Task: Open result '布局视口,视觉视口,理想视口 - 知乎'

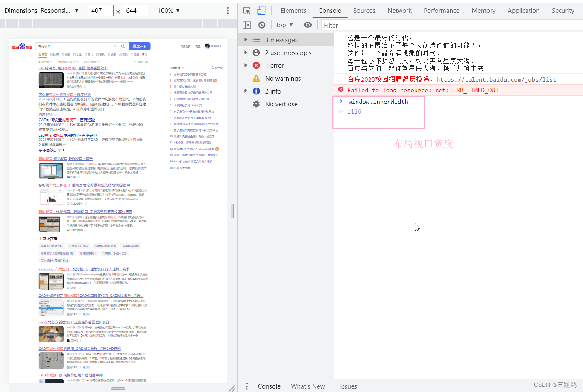Action: coord(65,158)
